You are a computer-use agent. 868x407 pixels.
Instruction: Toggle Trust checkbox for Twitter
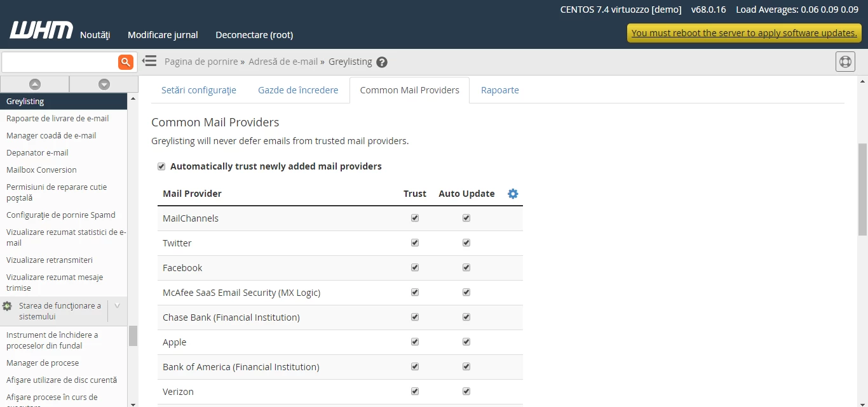pos(415,243)
